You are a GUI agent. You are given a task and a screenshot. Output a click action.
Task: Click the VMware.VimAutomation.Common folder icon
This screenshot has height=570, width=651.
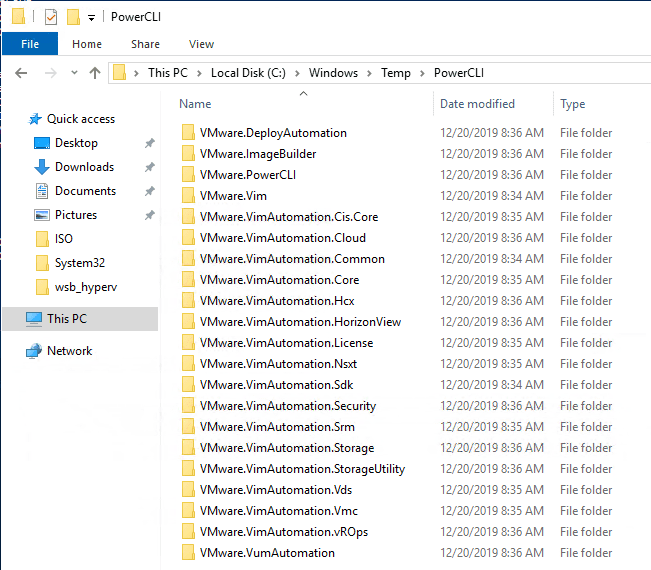[x=188, y=259]
